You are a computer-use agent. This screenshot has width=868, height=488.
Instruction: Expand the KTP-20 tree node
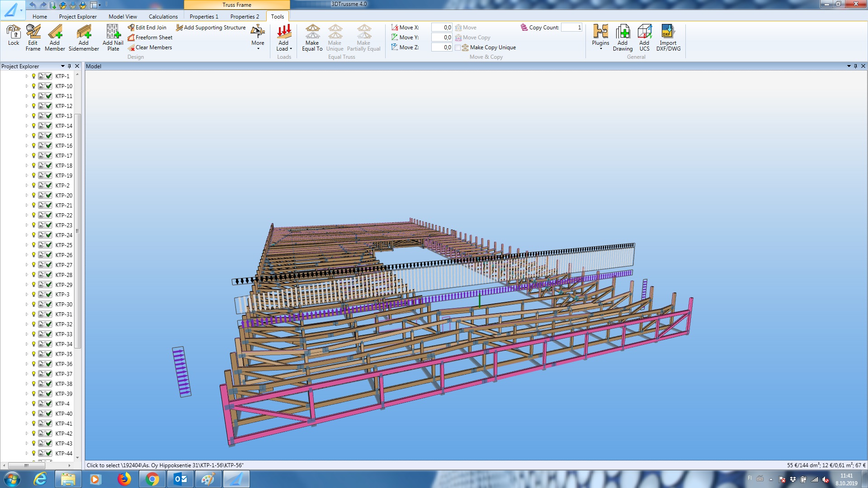pyautogui.click(x=27, y=196)
